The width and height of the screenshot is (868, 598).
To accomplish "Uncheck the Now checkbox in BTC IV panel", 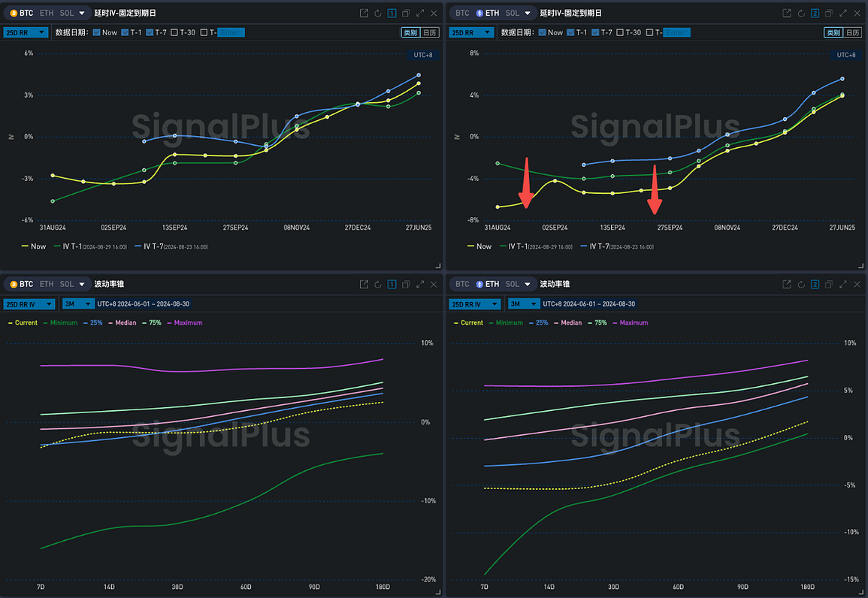I will 97,32.
